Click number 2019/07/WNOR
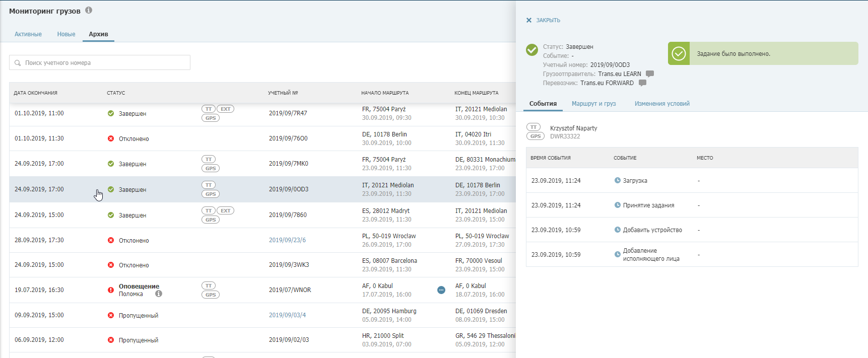868x358 pixels. 290,290
